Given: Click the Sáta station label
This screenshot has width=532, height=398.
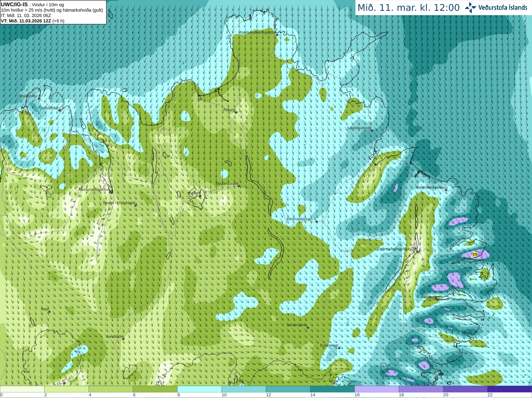Looking at the screenshot, I should point(44,309).
